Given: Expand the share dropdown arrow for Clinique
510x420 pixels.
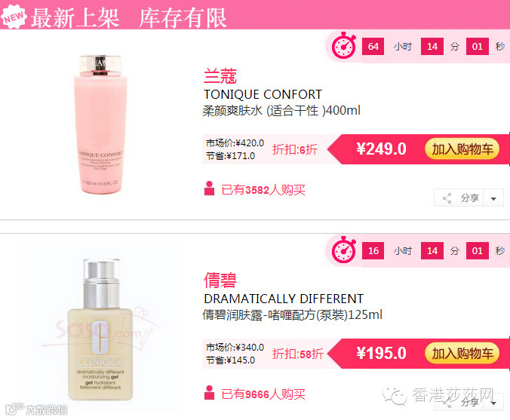Looking at the screenshot, I should [493, 403].
